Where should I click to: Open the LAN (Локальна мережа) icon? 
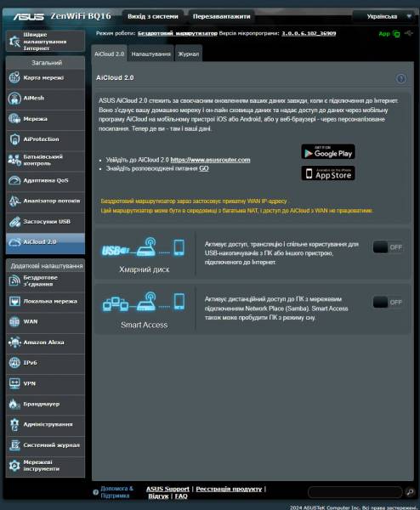tap(14, 301)
